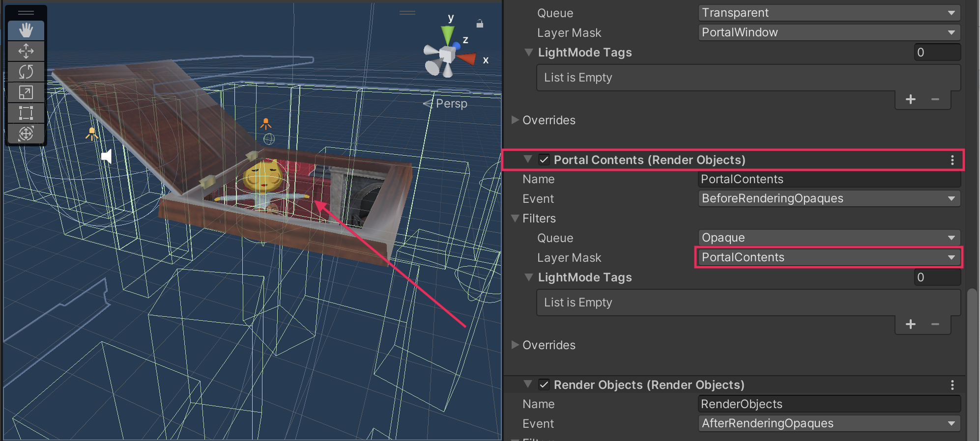The image size is (980, 441).
Task: Collapse the Filters section under Portal Contents
Action: 515,218
